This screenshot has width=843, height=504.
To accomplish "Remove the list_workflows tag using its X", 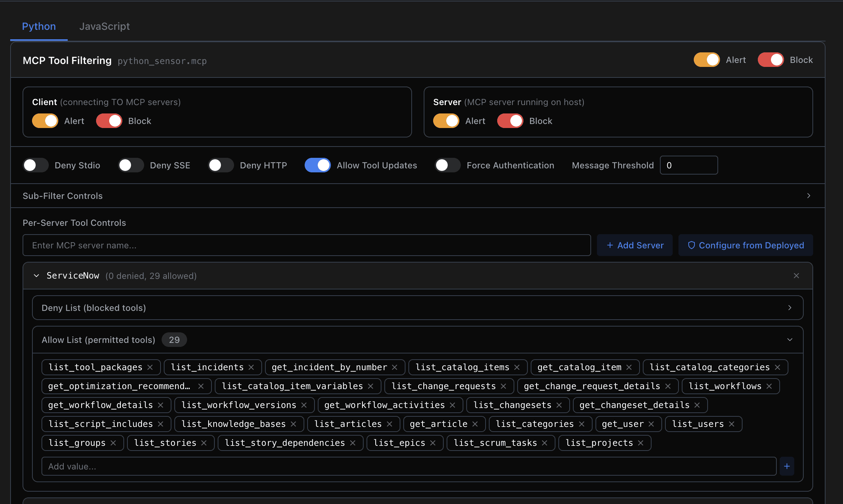I will click(x=769, y=386).
